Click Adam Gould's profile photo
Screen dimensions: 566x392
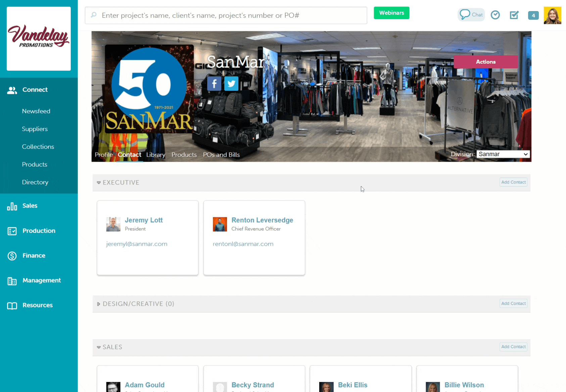click(113, 387)
